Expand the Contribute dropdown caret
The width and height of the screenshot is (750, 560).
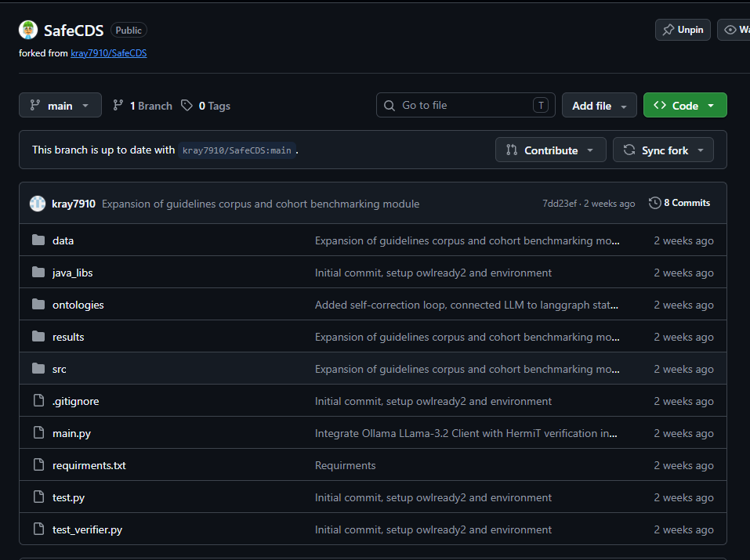click(590, 150)
